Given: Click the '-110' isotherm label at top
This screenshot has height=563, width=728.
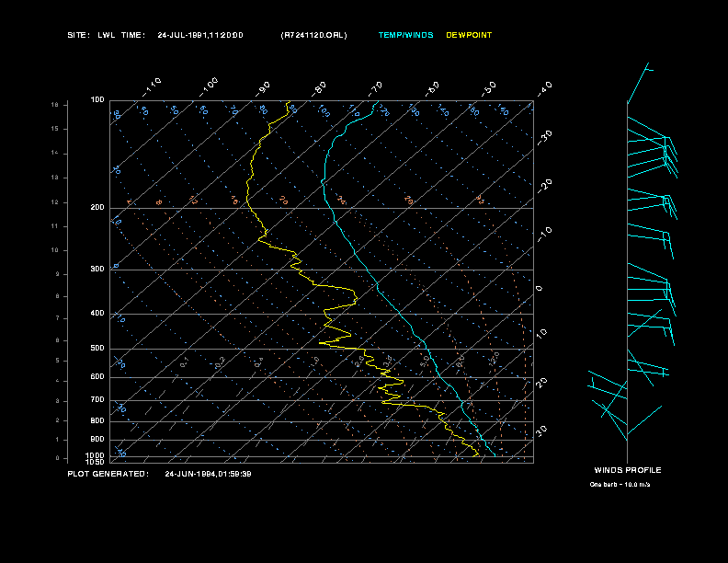Looking at the screenshot, I should (152, 87).
